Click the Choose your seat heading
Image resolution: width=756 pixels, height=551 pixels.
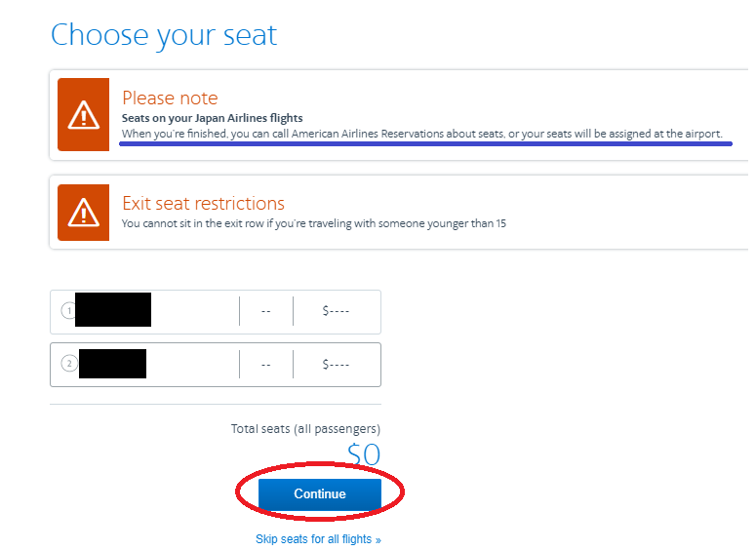click(164, 36)
